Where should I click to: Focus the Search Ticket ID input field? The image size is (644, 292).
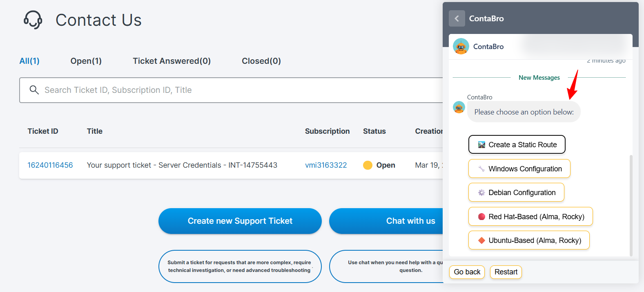tap(231, 90)
